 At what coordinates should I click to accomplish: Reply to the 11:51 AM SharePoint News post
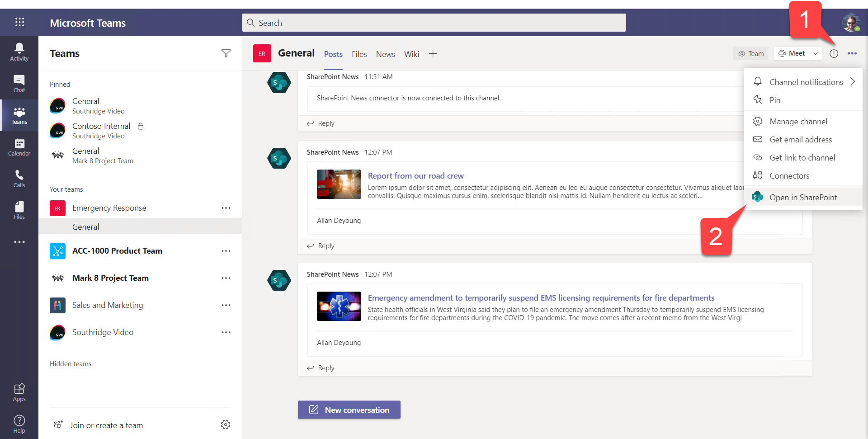[321, 123]
